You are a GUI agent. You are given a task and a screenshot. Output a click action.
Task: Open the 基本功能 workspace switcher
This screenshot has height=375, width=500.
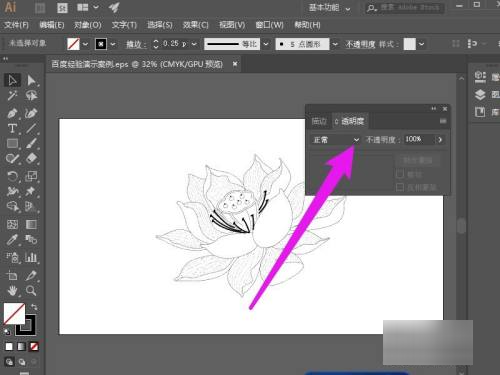pos(329,8)
